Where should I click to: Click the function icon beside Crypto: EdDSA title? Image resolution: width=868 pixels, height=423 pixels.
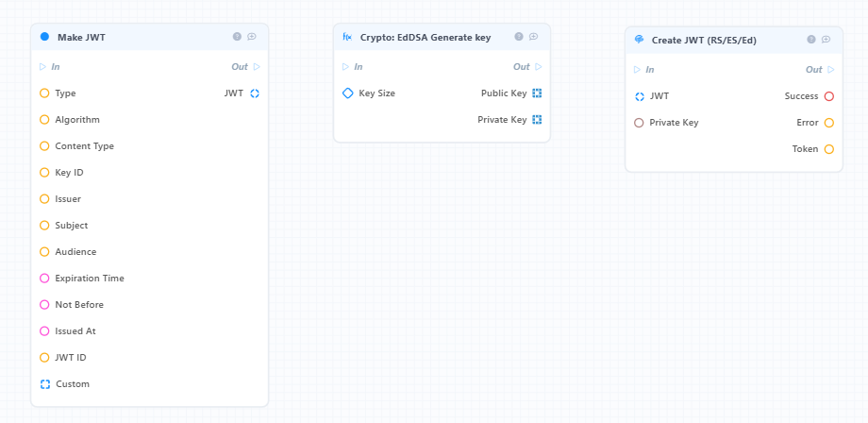347,37
